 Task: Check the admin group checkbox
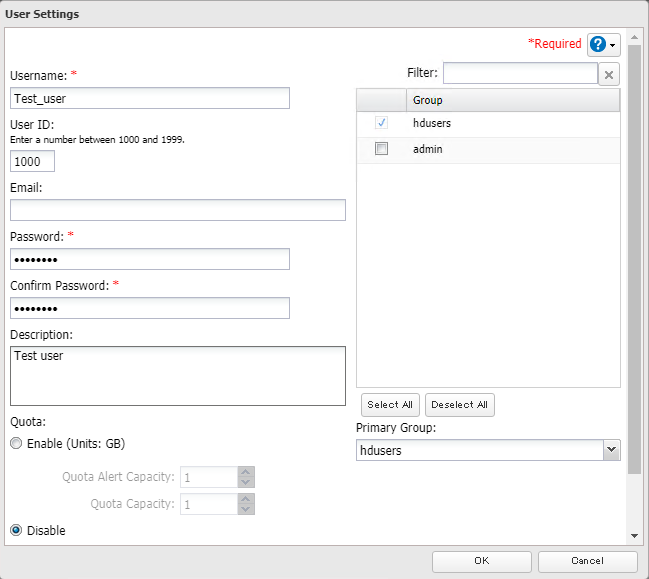[381, 149]
